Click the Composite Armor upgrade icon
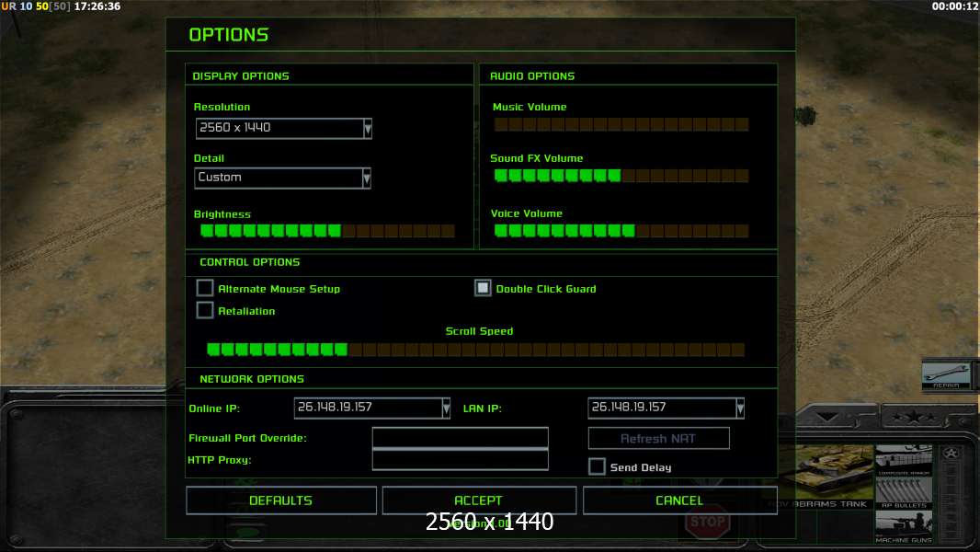Screen dimensions: 980x552 904,459
